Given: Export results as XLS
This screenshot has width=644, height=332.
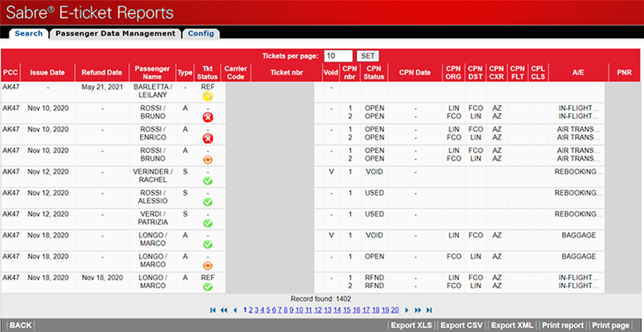Looking at the screenshot, I should pos(411,325).
